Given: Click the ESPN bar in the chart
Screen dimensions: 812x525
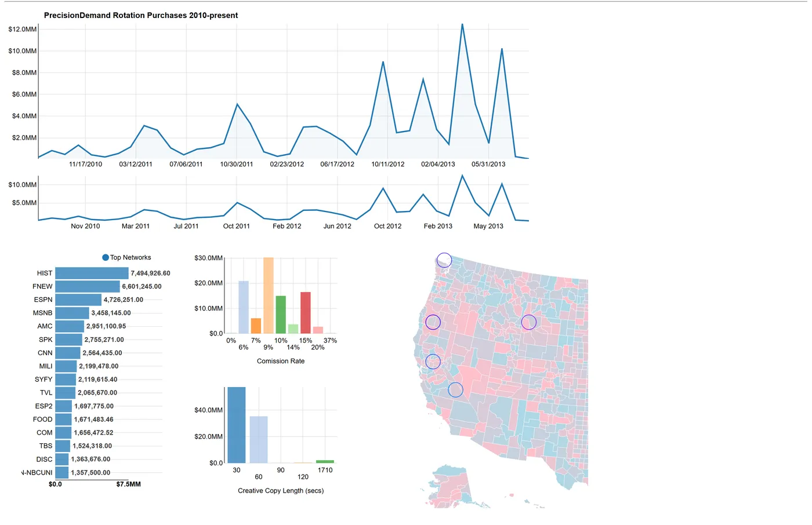Looking at the screenshot, I should (78, 300).
